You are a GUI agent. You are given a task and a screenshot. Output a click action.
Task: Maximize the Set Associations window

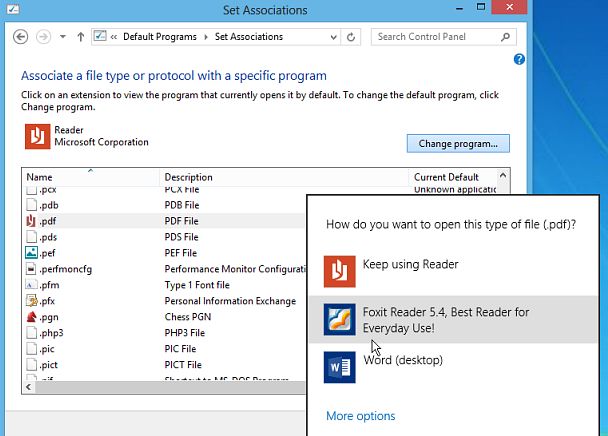point(481,7)
